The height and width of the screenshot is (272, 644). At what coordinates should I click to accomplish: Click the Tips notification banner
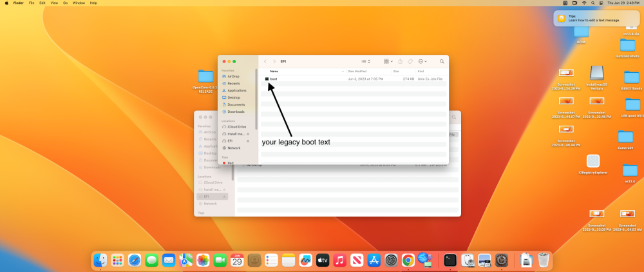click(596, 18)
